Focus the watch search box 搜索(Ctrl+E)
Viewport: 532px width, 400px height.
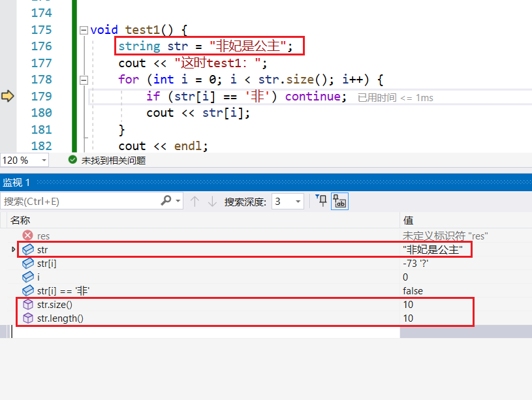(80, 201)
